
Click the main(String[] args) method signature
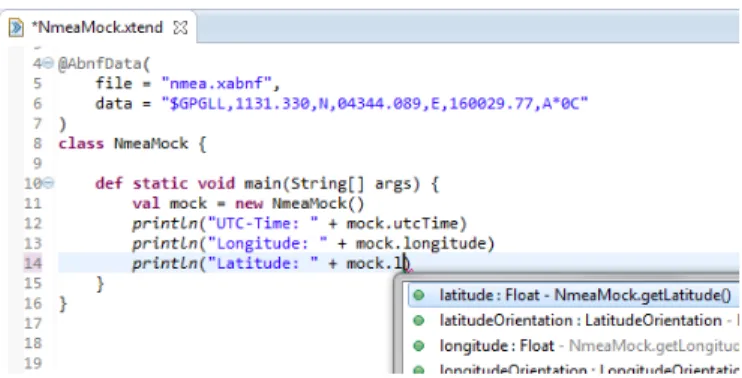tap(332, 184)
